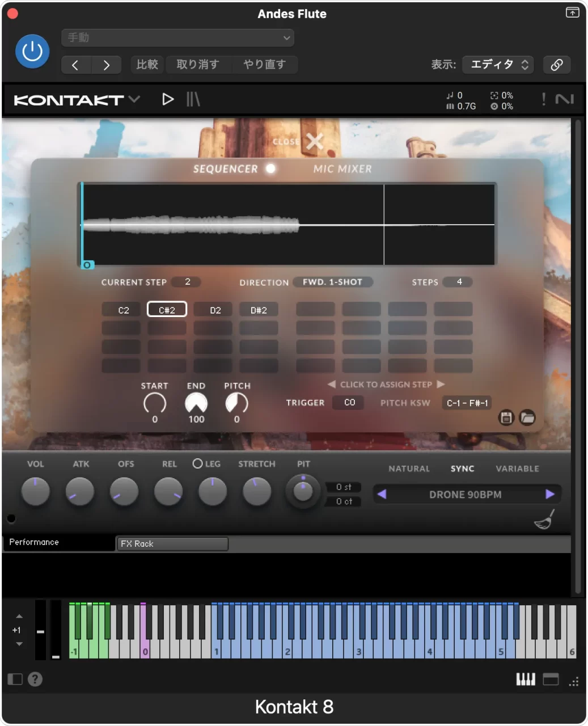Click the 比較 compare button
Image resolution: width=588 pixels, height=726 pixels.
[147, 65]
